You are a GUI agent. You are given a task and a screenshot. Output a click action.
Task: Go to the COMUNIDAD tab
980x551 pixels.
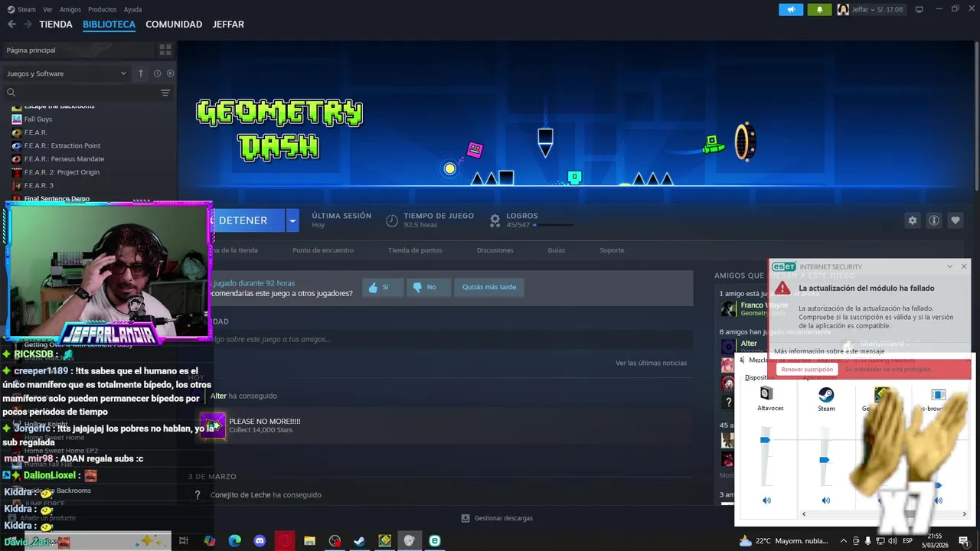(174, 24)
